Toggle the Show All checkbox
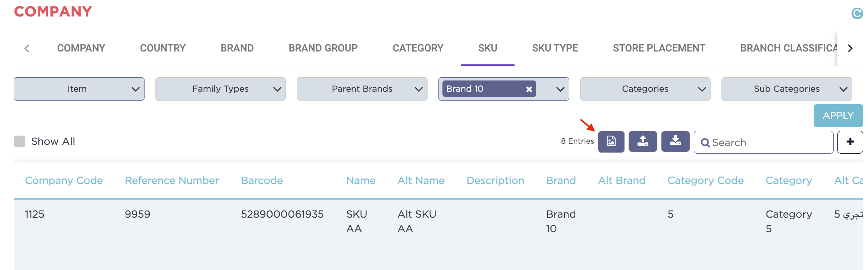 click(x=20, y=142)
